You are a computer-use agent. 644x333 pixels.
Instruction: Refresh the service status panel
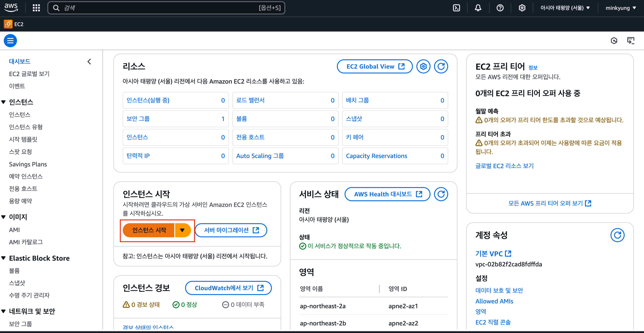pos(441,194)
